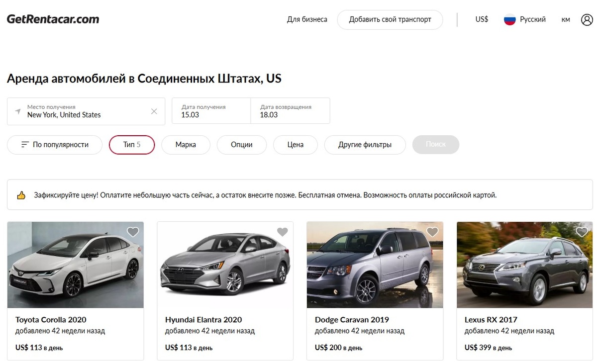Click the sort lines icon
This screenshot has height=364, width=597.
pos(25,145)
